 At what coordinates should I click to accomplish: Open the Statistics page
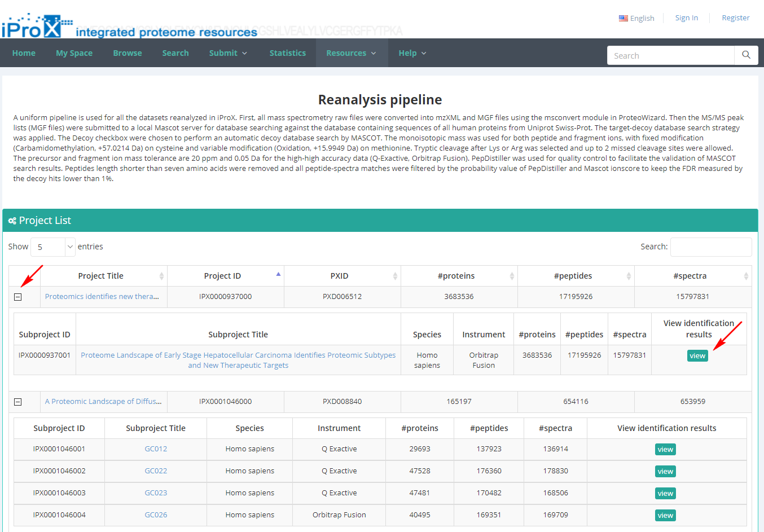288,53
